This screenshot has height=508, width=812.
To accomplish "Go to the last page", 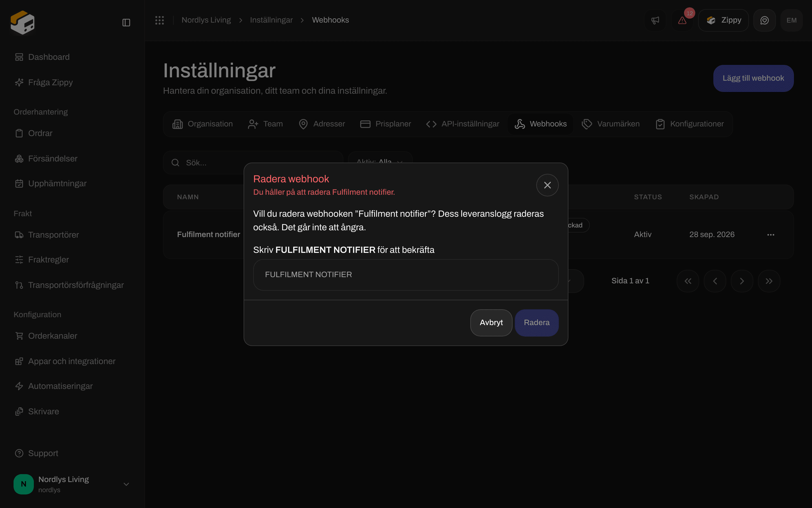I will (x=769, y=281).
